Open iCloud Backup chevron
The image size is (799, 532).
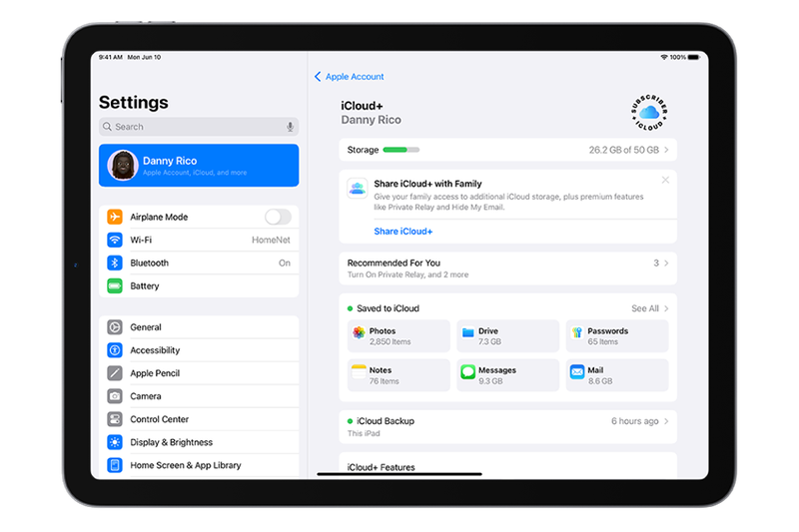click(x=666, y=421)
